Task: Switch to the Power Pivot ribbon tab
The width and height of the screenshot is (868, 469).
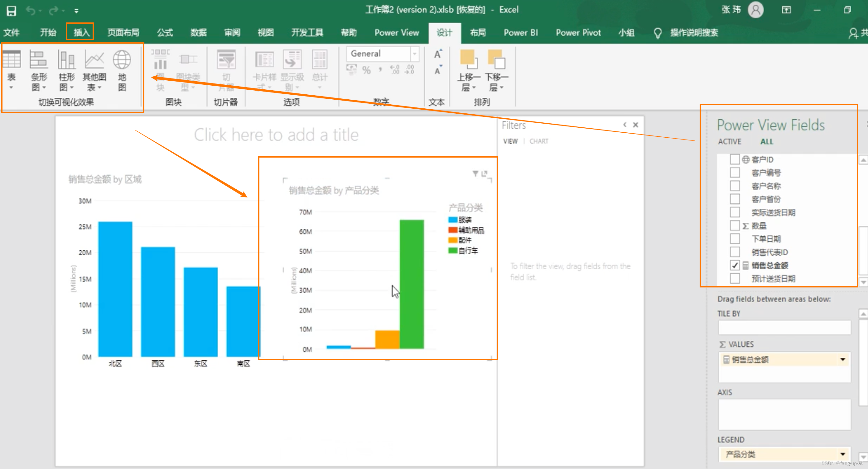Action: tap(578, 33)
